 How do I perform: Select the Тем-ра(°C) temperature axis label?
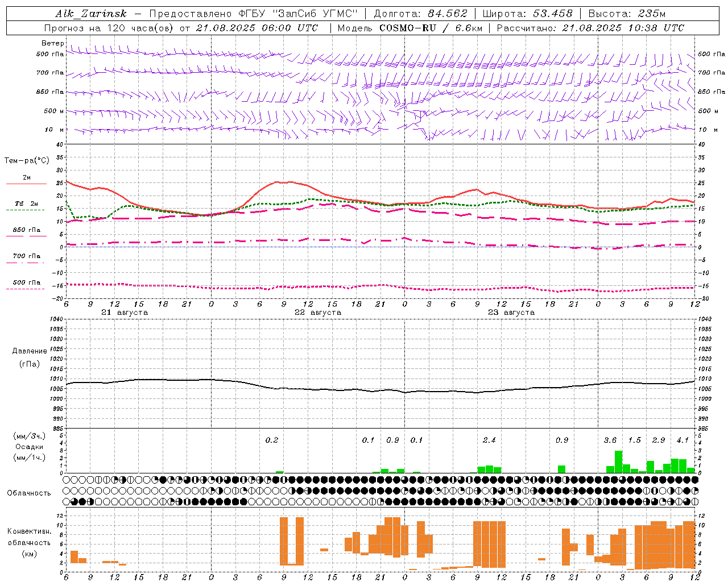[x=27, y=161]
